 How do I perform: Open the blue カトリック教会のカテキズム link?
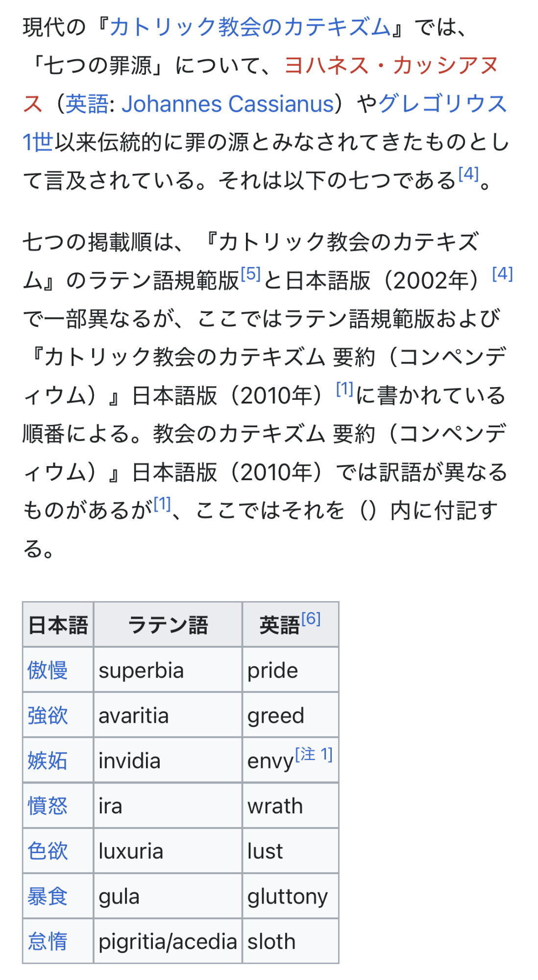(250, 27)
